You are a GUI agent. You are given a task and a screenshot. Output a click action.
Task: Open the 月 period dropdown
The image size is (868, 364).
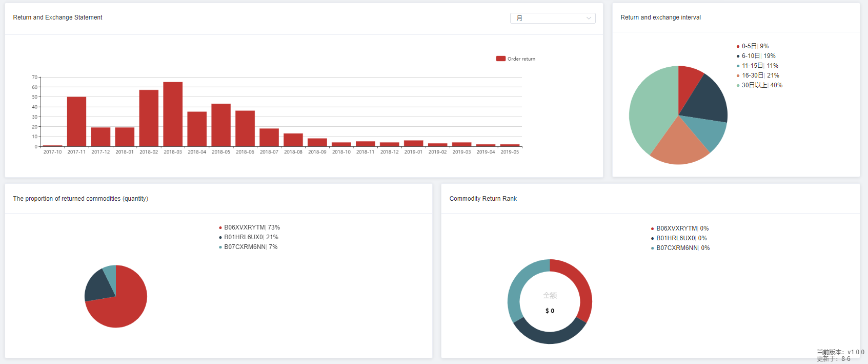(553, 18)
